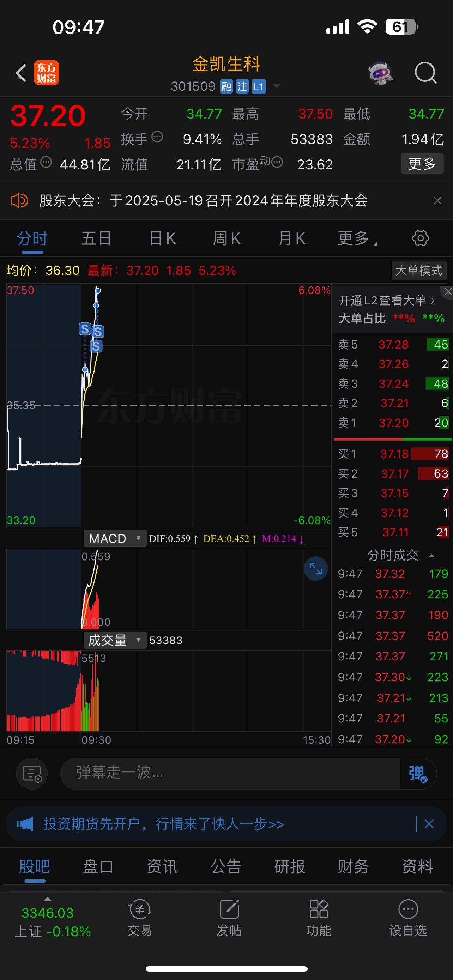Open the MACD indicator dropdown
The height and width of the screenshot is (980, 453).
[115, 538]
